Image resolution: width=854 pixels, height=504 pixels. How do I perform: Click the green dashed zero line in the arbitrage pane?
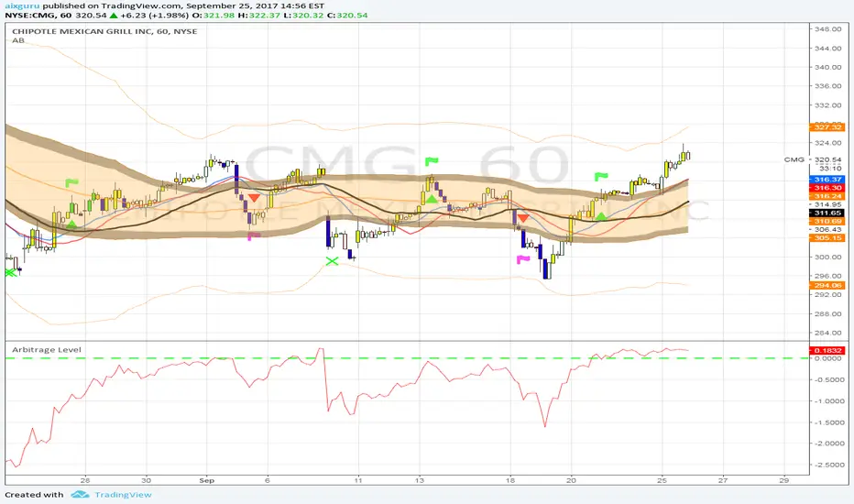(407, 358)
